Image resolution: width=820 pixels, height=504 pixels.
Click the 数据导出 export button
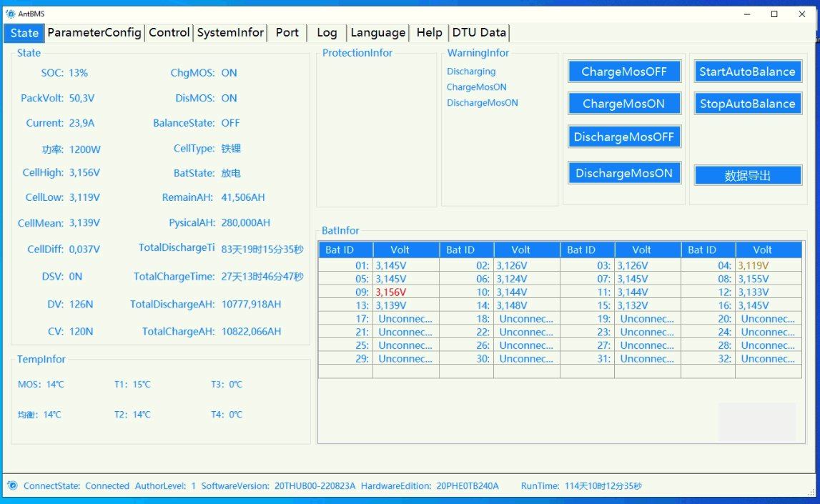[748, 176]
